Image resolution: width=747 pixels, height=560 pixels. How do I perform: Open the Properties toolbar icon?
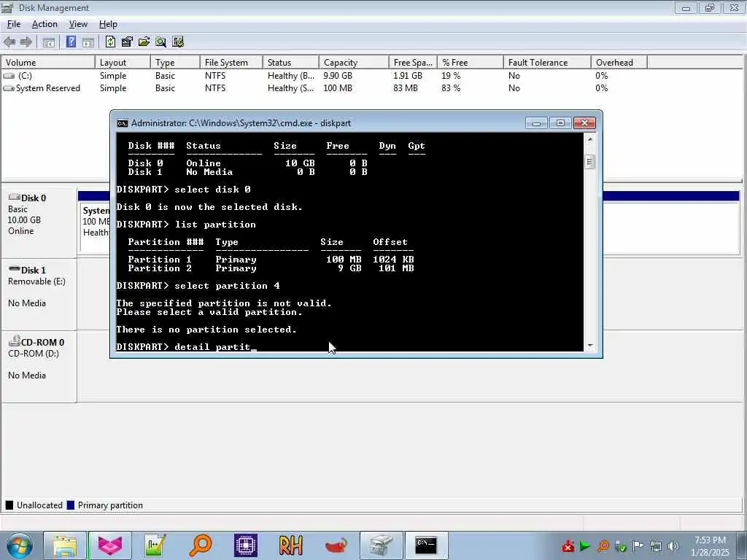(127, 42)
